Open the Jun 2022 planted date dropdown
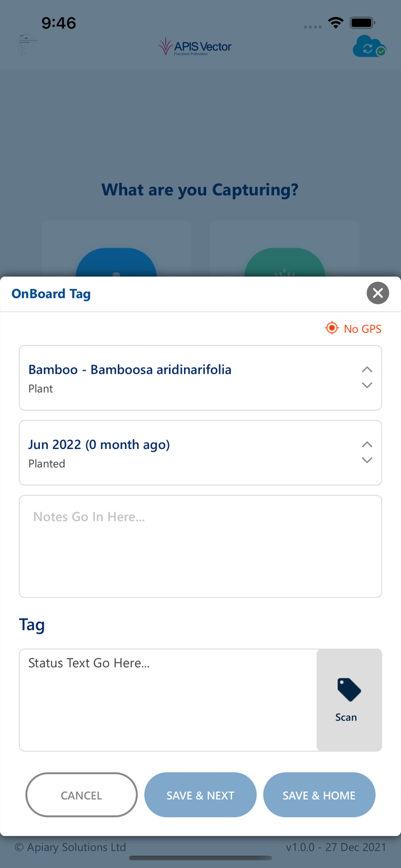Image resolution: width=401 pixels, height=868 pixels. (x=185, y=453)
